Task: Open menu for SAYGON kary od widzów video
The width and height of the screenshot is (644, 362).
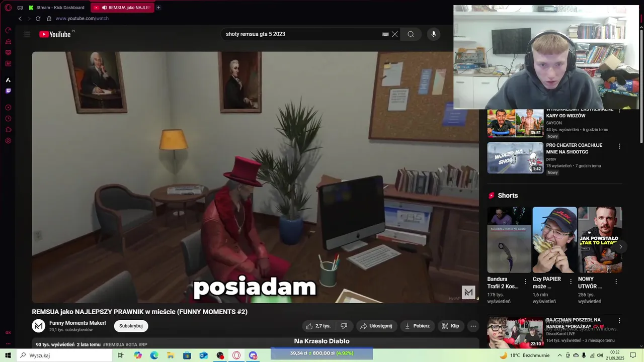Action: pyautogui.click(x=619, y=111)
